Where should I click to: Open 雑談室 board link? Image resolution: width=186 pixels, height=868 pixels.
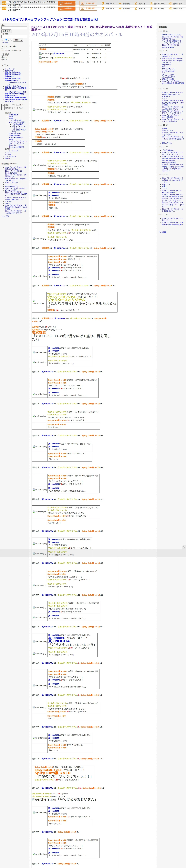pyautogui.click(x=11, y=117)
